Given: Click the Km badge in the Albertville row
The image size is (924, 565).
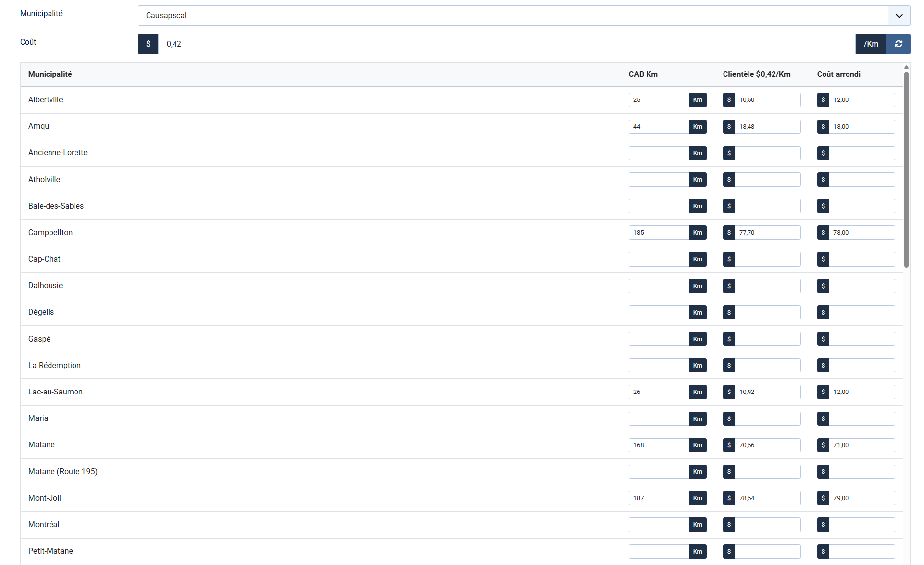Looking at the screenshot, I should (698, 100).
